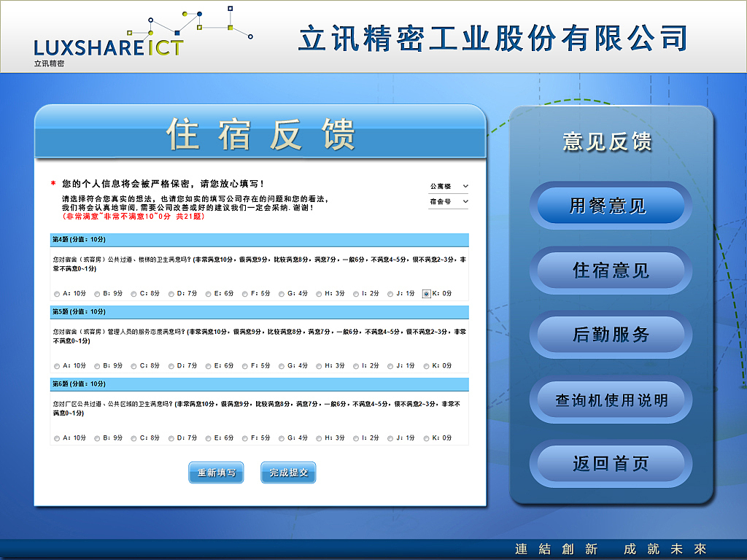Open the 公寓楼 dropdown
The image size is (747, 560).
[449, 186]
